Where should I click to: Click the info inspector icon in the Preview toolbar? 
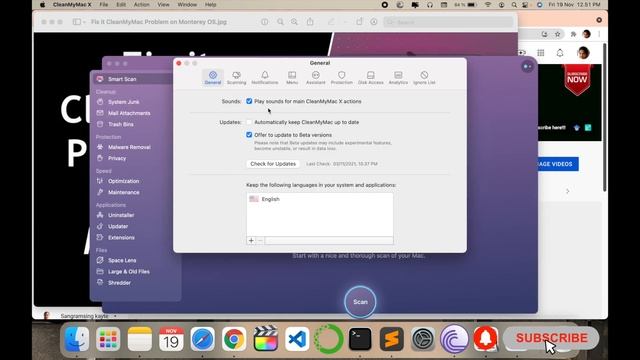[264, 22]
